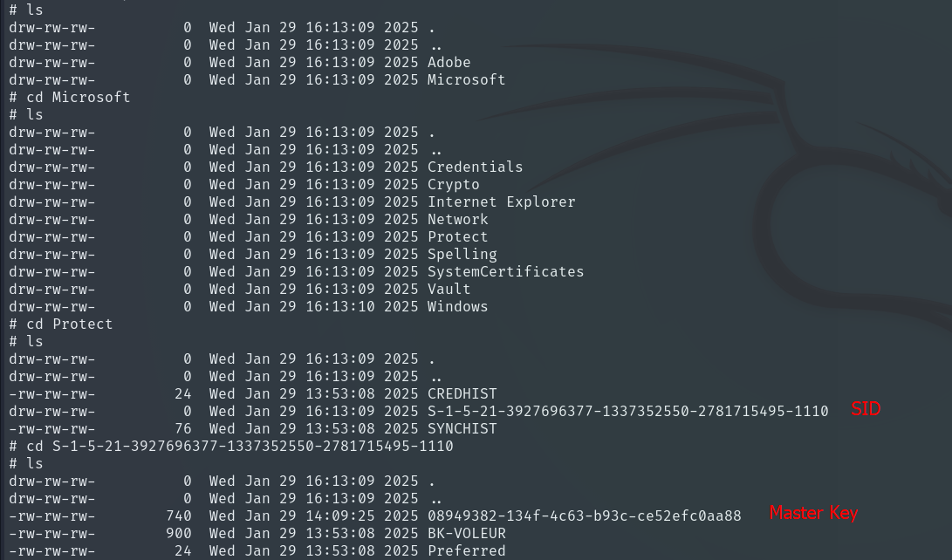The height and width of the screenshot is (560, 952).
Task: Click the 'cd Microsoft' command line
Action: point(78,98)
